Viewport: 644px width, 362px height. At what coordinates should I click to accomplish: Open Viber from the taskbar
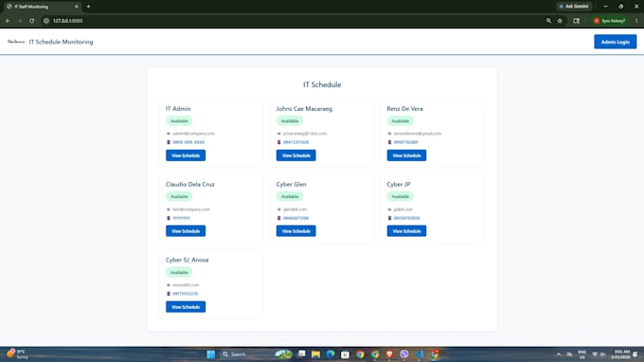point(404,354)
